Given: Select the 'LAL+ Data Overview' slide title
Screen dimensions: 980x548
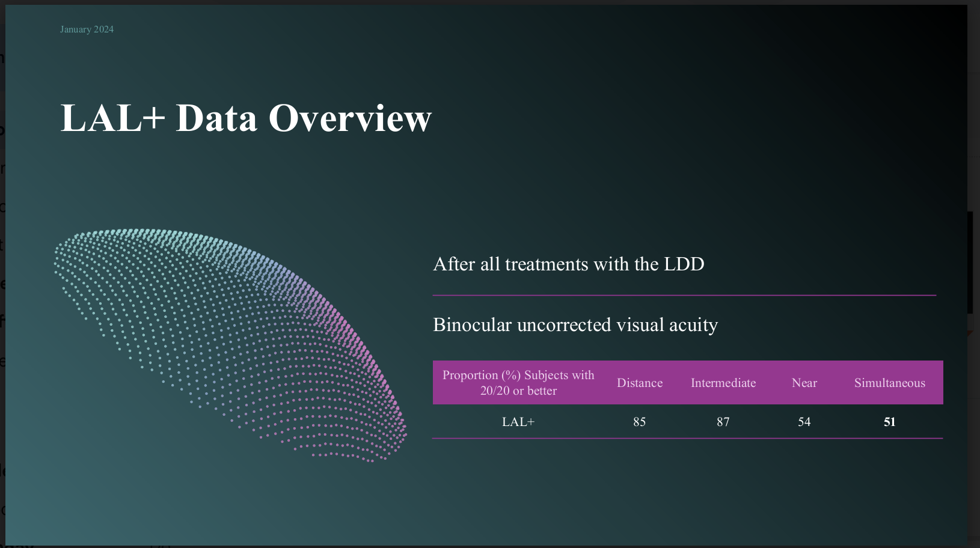Looking at the screenshot, I should [246, 118].
